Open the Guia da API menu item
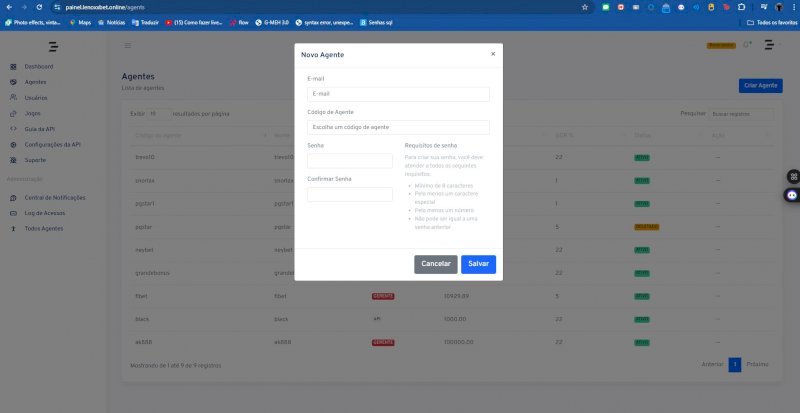The image size is (800, 413). (x=40, y=129)
